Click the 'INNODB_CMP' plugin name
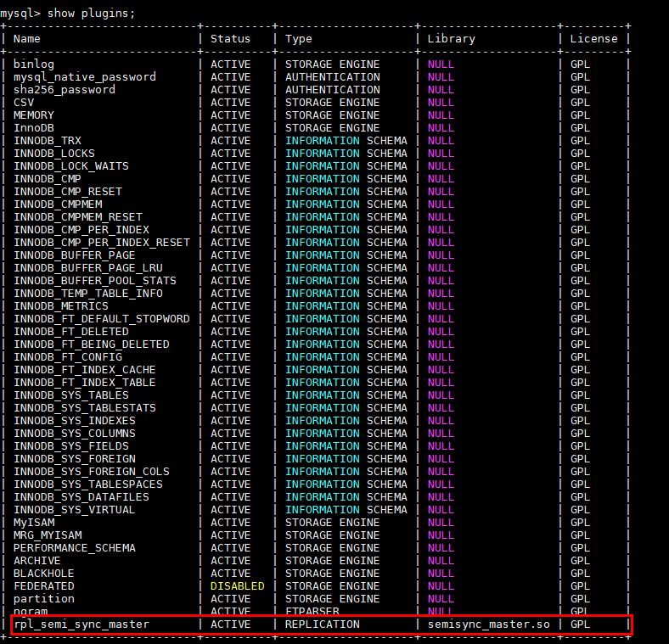Screen dimensions: 669x644 tap(48, 179)
